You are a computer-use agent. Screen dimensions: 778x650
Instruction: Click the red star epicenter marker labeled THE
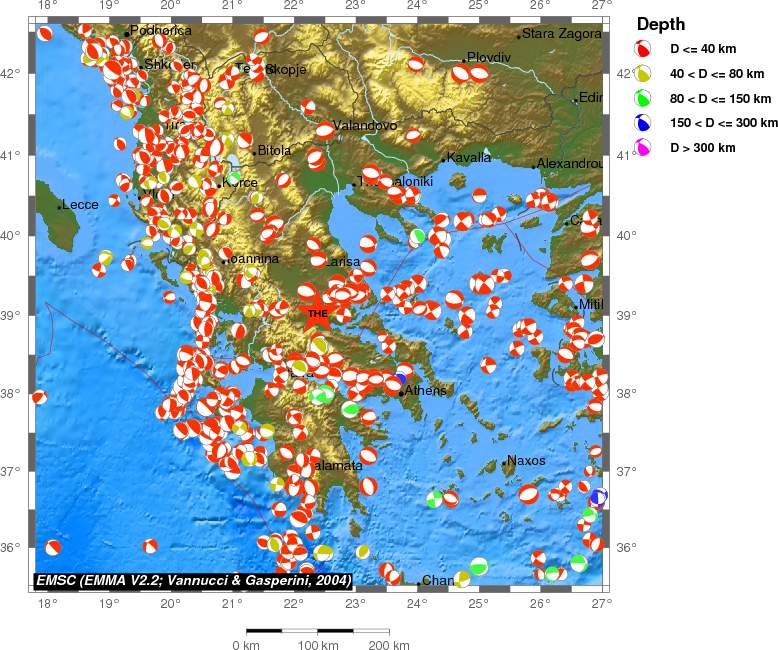[317, 313]
